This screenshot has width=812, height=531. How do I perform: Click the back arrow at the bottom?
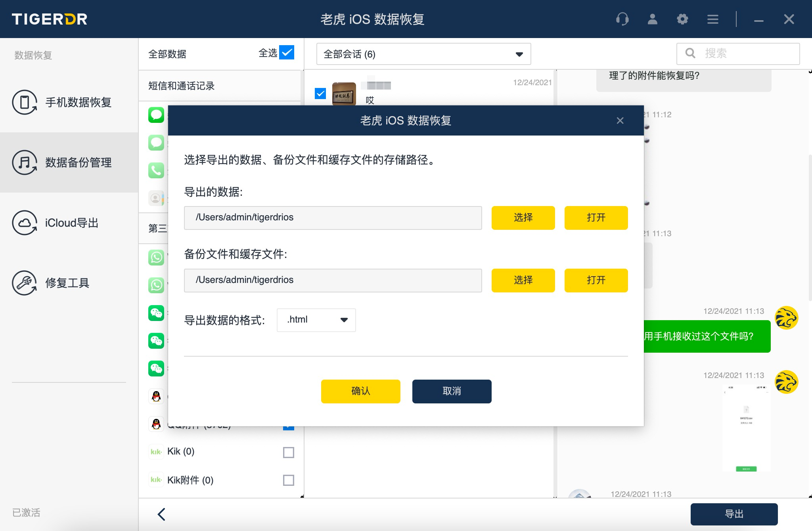161,514
